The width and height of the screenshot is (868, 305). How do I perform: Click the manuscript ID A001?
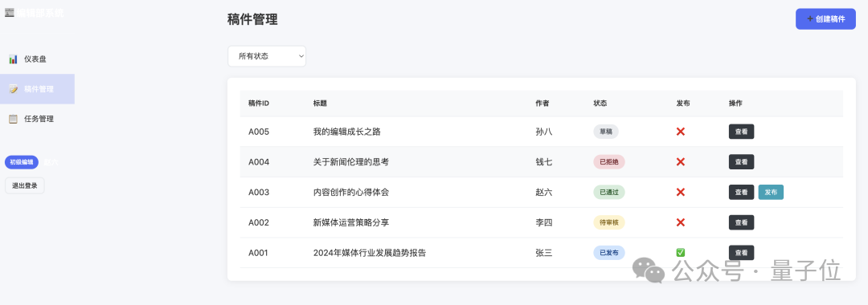click(x=259, y=253)
